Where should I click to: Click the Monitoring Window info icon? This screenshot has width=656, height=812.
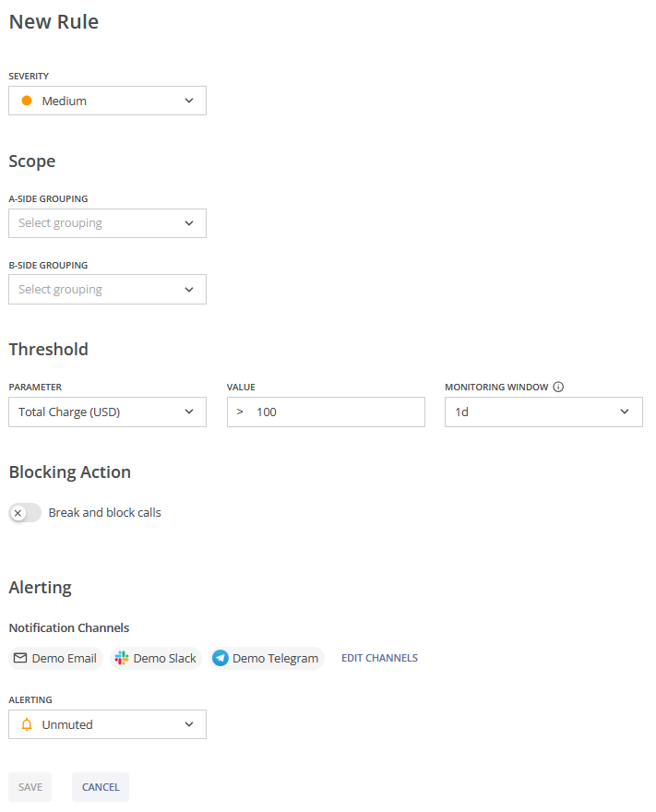pos(558,388)
